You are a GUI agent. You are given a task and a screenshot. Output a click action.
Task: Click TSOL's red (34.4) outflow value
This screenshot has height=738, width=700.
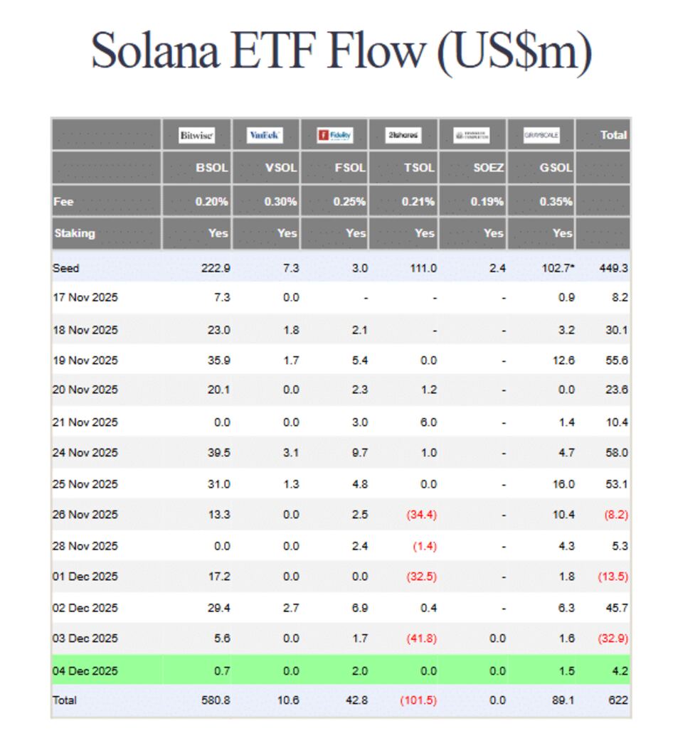pos(420,514)
